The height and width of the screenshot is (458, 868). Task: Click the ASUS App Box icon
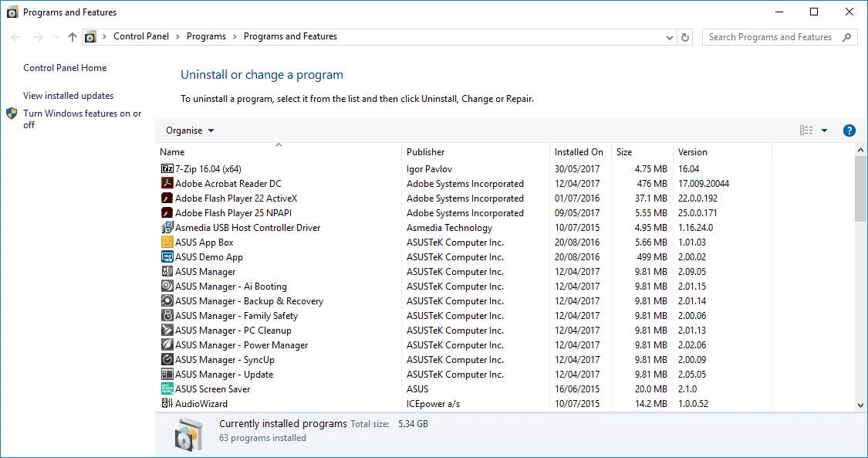click(167, 242)
